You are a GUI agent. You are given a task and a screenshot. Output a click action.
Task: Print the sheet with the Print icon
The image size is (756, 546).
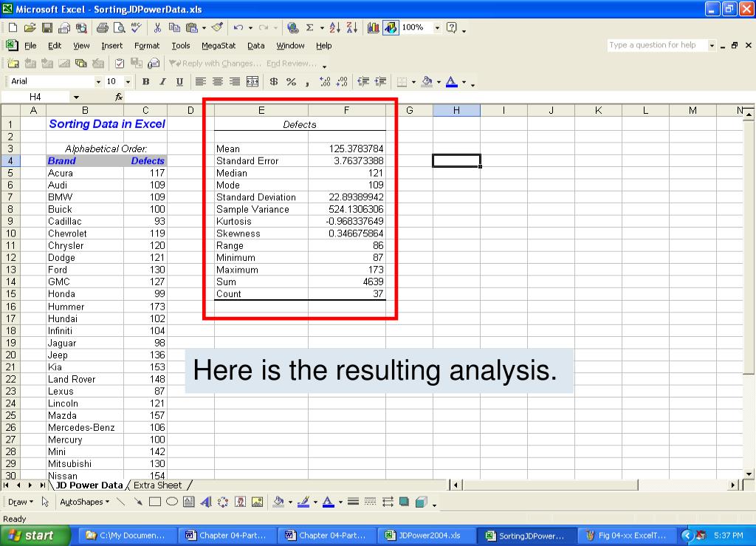[102, 27]
